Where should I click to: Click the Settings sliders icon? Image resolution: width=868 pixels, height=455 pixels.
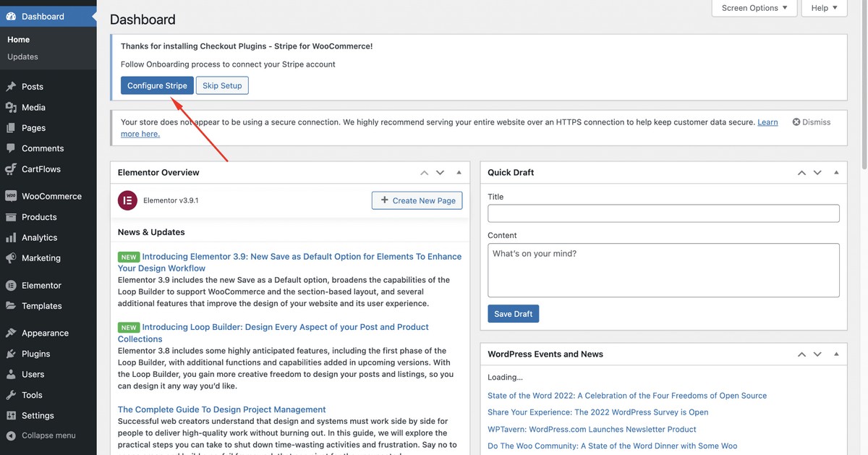click(11, 415)
